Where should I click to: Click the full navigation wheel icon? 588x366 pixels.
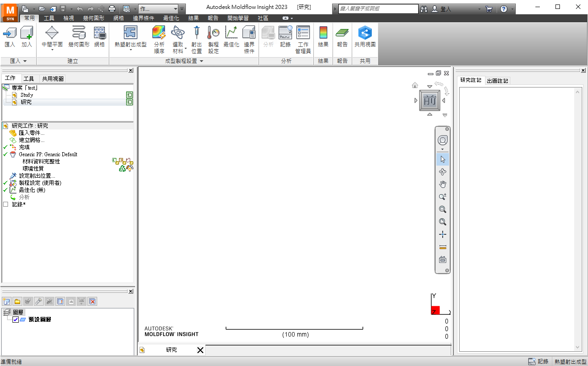[x=443, y=140]
